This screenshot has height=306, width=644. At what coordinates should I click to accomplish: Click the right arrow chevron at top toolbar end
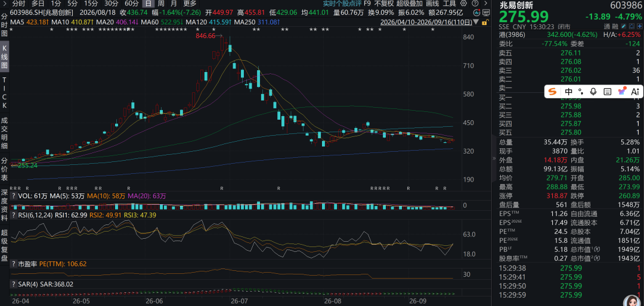point(485,4)
